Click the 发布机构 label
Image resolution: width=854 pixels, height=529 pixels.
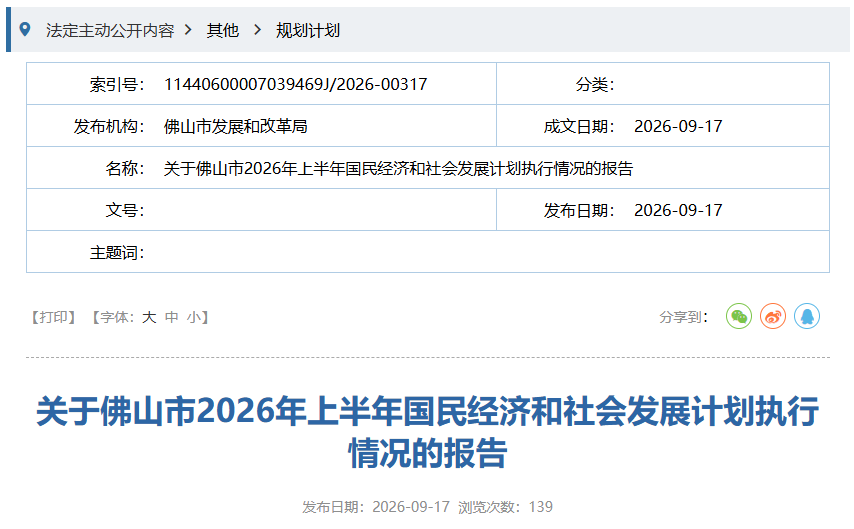(109, 126)
